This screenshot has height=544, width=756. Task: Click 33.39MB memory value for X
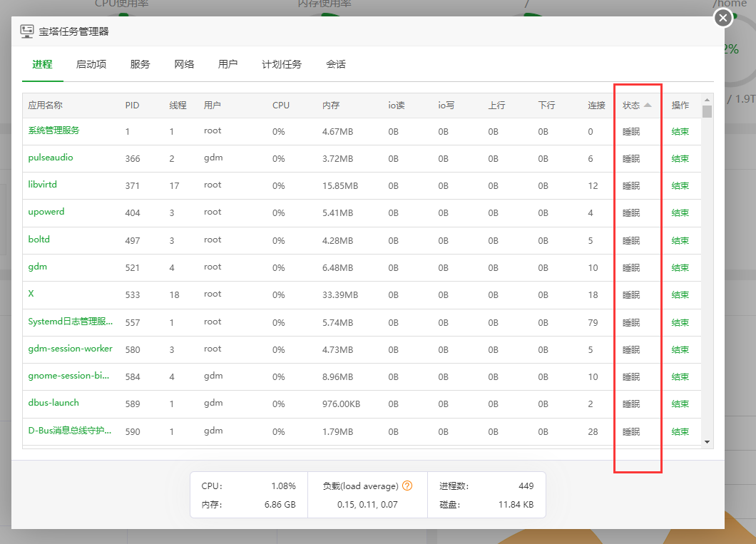[x=340, y=295]
